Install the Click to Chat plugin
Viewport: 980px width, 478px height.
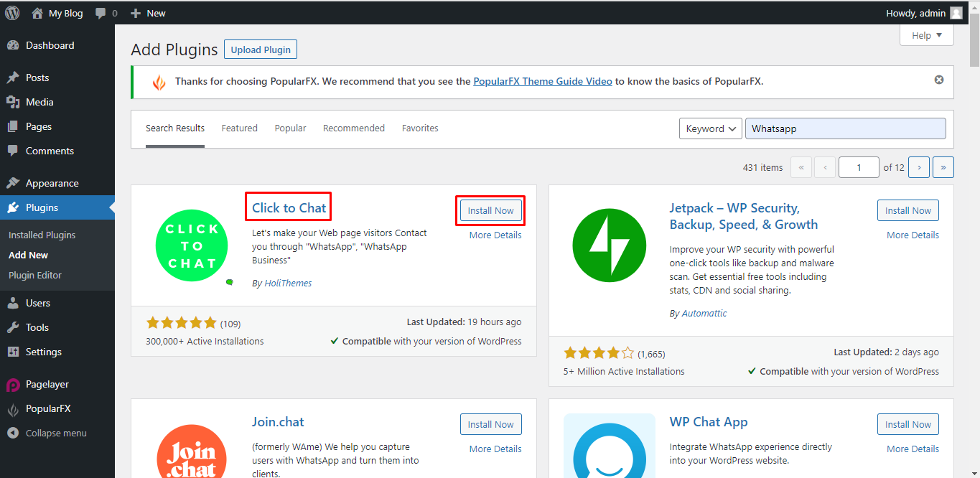tap(491, 210)
